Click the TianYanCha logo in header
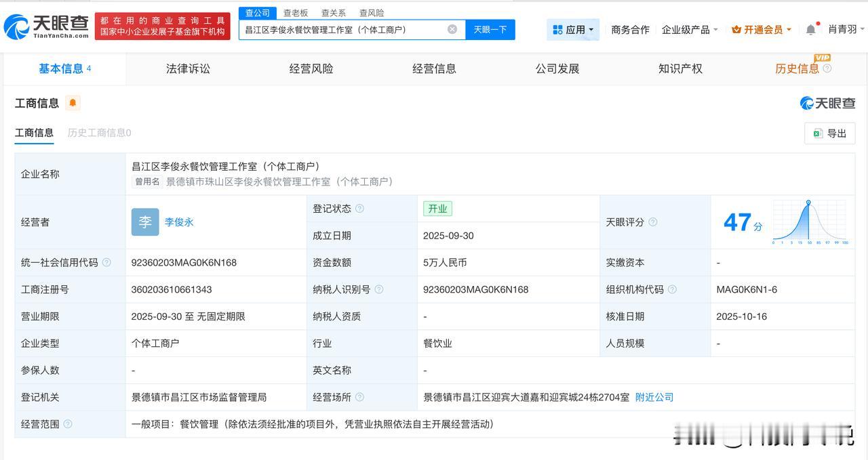 point(46,26)
